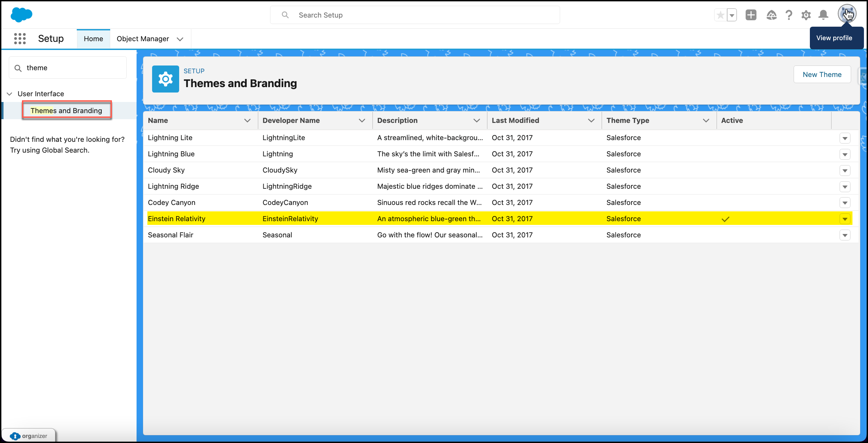Open the Object Manager tab chevron
The image size is (868, 443).
click(180, 39)
